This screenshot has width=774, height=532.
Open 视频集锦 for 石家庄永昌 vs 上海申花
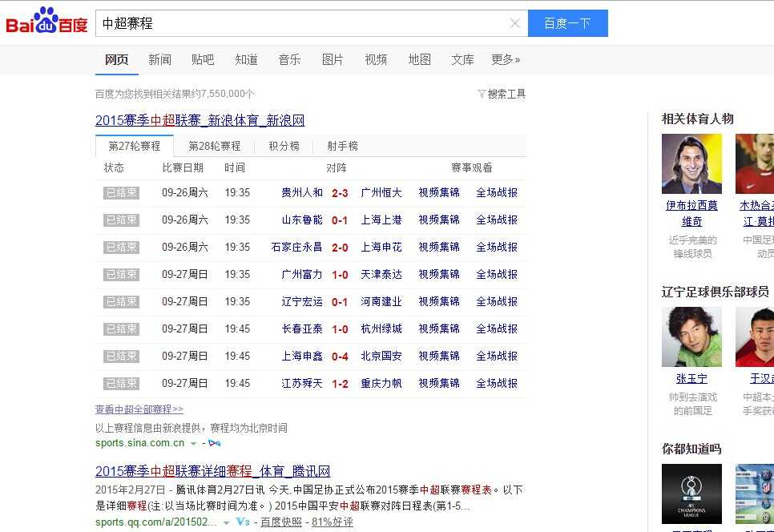pos(439,247)
